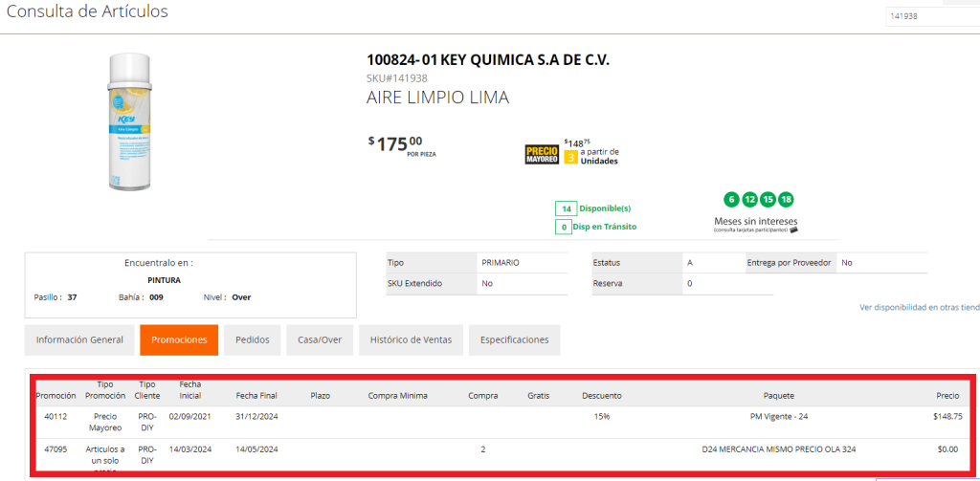This screenshot has width=980, height=481.
Task: Click the 02/09/2021 start date cell
Action: point(190,416)
